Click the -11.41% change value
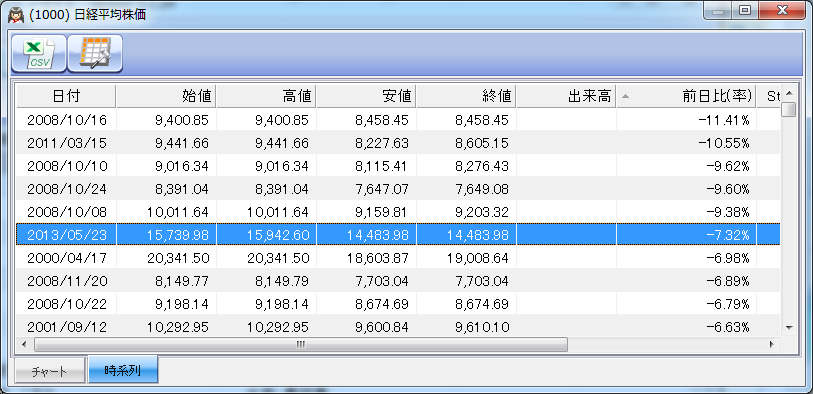The image size is (813, 394). coord(723,120)
